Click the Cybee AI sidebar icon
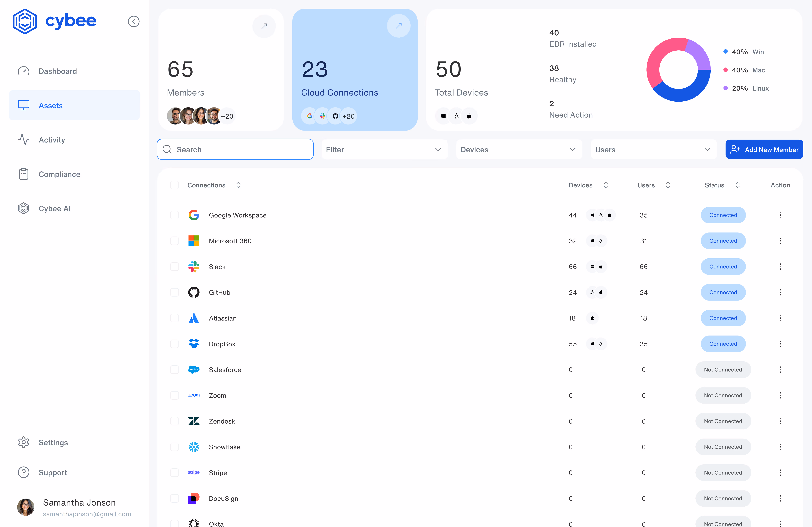The width and height of the screenshot is (812, 527). (x=23, y=208)
